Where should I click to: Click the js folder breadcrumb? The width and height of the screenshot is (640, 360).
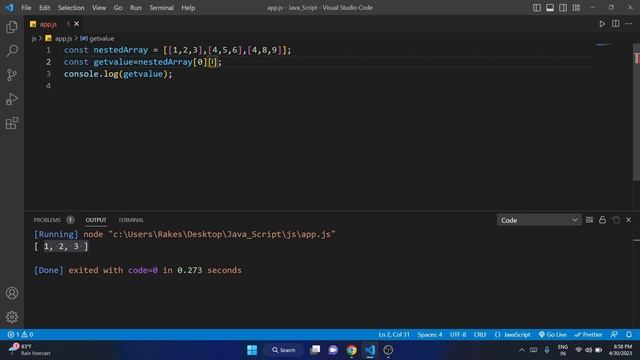(34, 38)
